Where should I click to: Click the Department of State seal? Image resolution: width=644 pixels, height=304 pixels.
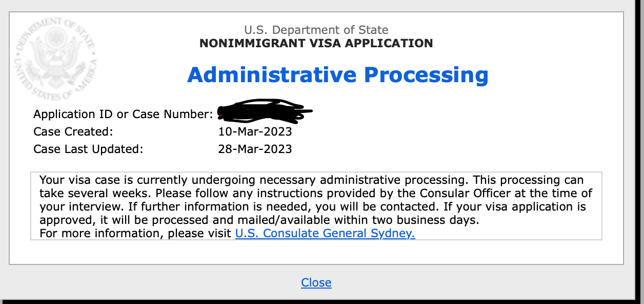tap(56, 58)
